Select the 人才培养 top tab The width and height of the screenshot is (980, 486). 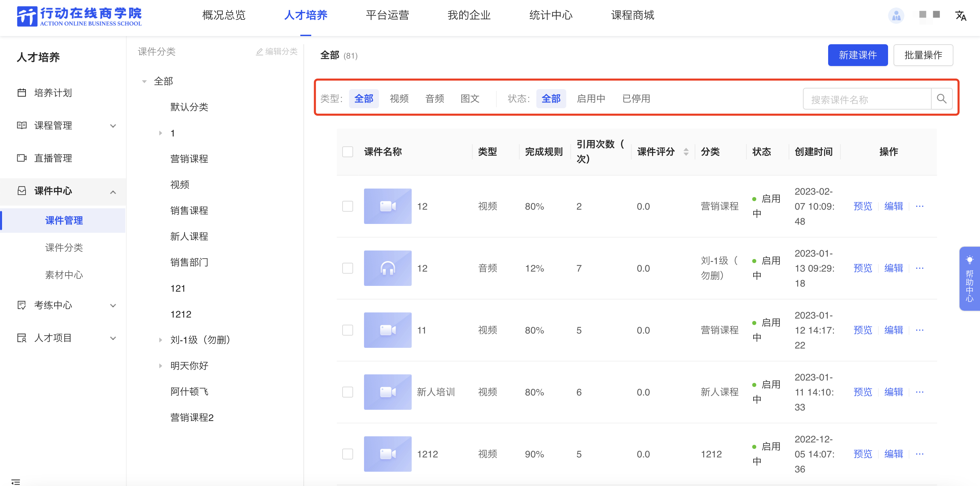[306, 15]
